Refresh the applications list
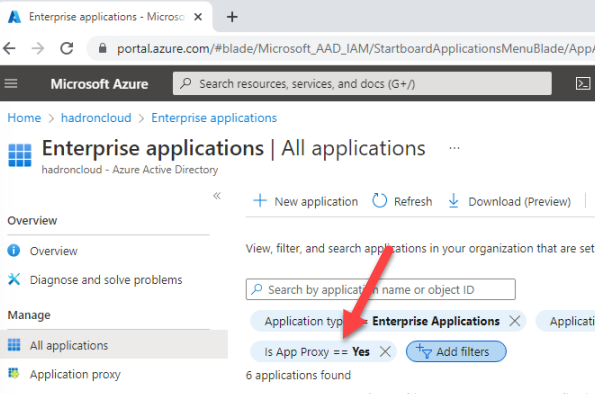595x394 pixels. pos(402,201)
